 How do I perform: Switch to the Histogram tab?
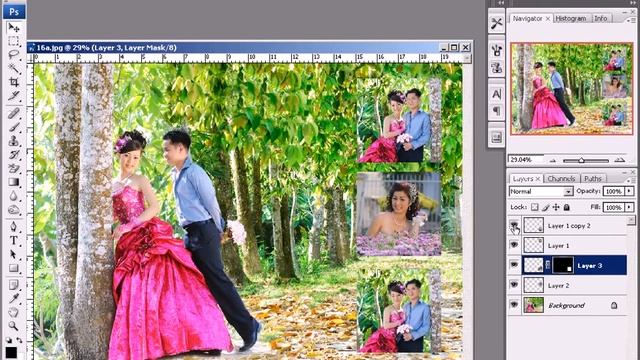coord(571,18)
